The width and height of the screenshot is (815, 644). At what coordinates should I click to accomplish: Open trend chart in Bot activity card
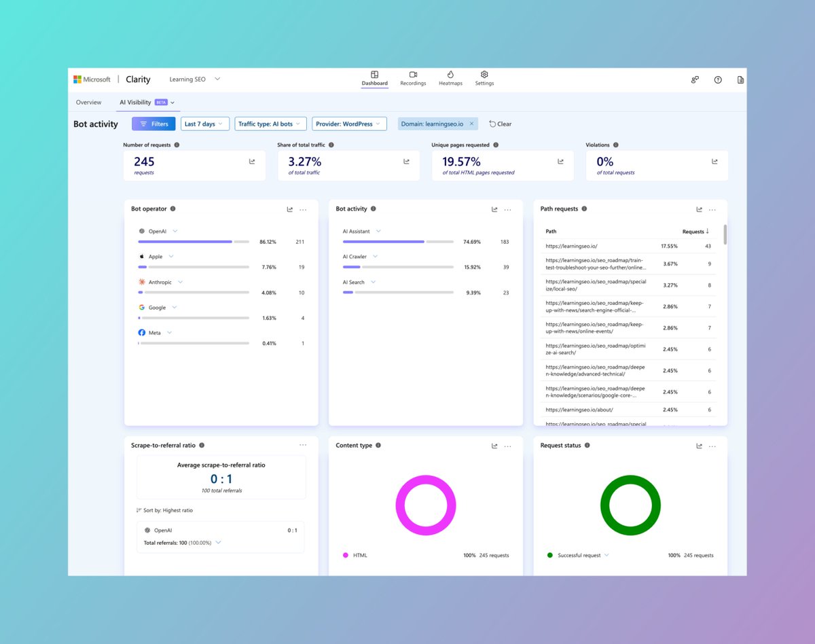(x=494, y=209)
